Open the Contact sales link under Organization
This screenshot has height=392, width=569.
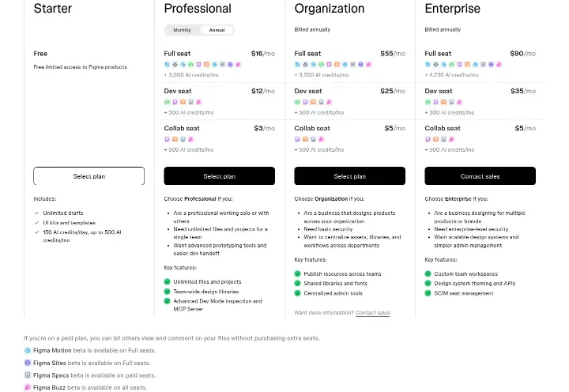(373, 312)
